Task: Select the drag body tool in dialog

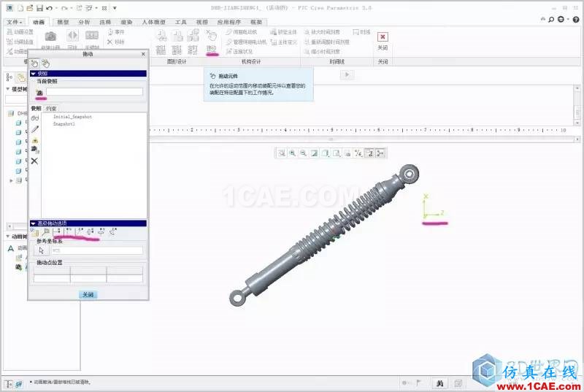Action: pyautogui.click(x=45, y=64)
